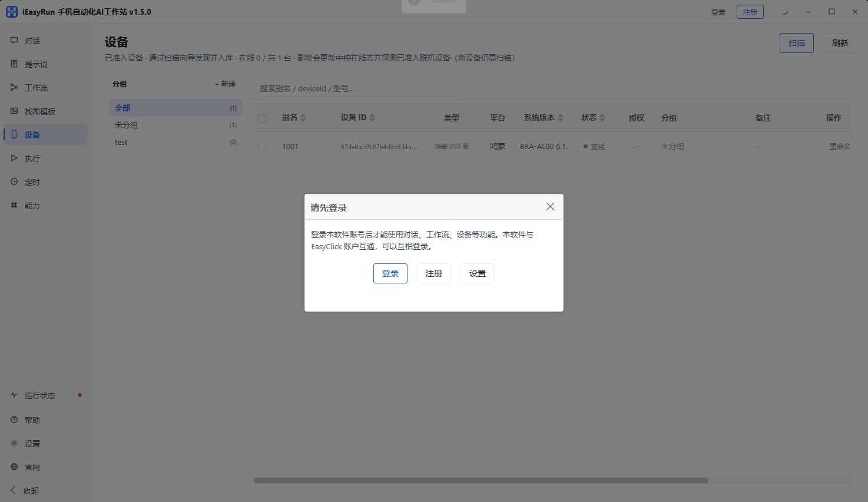Select the 未分组 group
The image size is (868, 502).
click(175, 125)
